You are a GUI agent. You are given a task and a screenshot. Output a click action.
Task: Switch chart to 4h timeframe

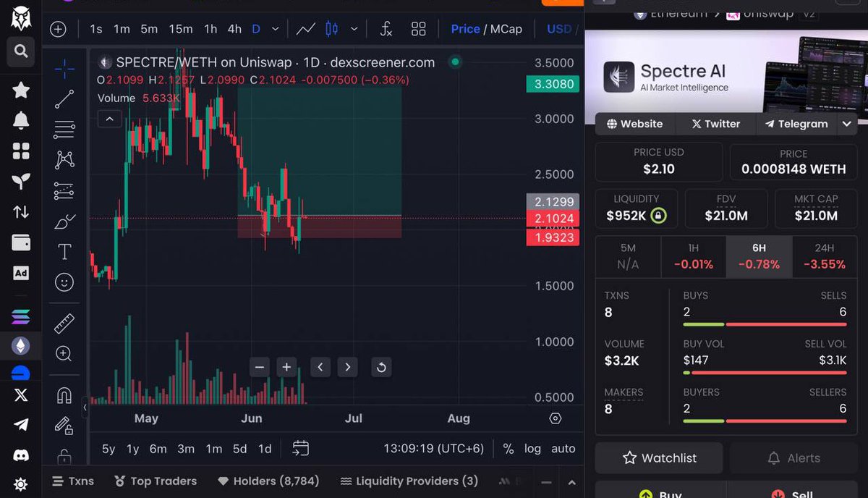pos(234,29)
